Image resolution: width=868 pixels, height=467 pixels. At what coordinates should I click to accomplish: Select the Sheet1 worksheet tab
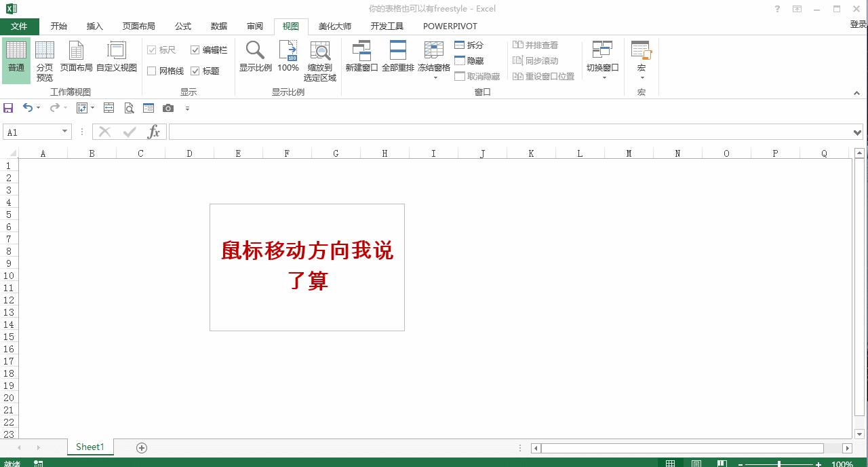90,447
